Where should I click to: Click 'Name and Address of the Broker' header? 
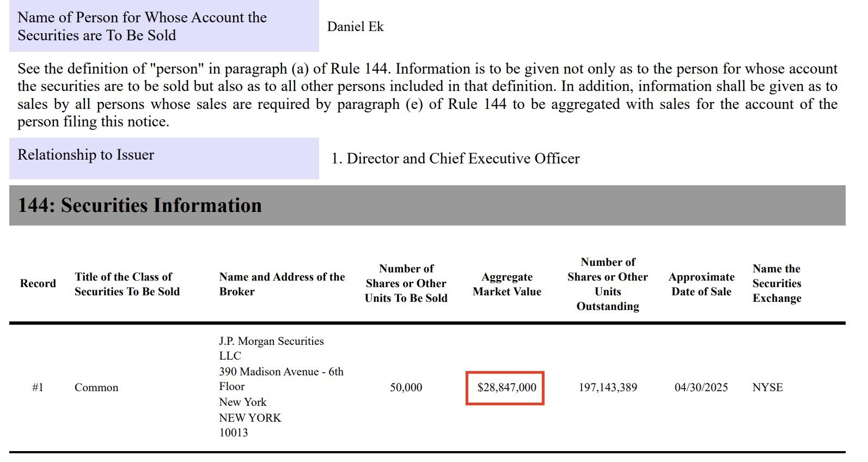coord(282,284)
